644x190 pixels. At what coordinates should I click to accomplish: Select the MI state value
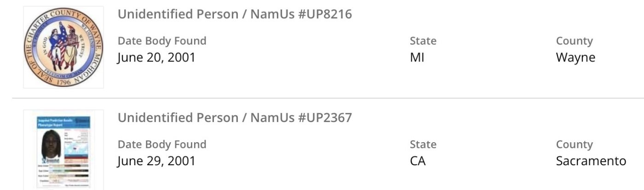click(x=417, y=58)
